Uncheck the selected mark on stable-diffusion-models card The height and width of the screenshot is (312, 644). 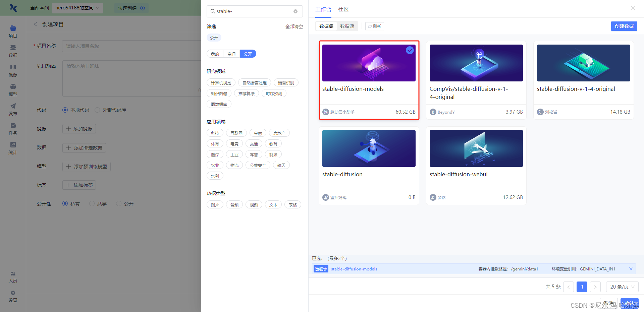pos(410,50)
